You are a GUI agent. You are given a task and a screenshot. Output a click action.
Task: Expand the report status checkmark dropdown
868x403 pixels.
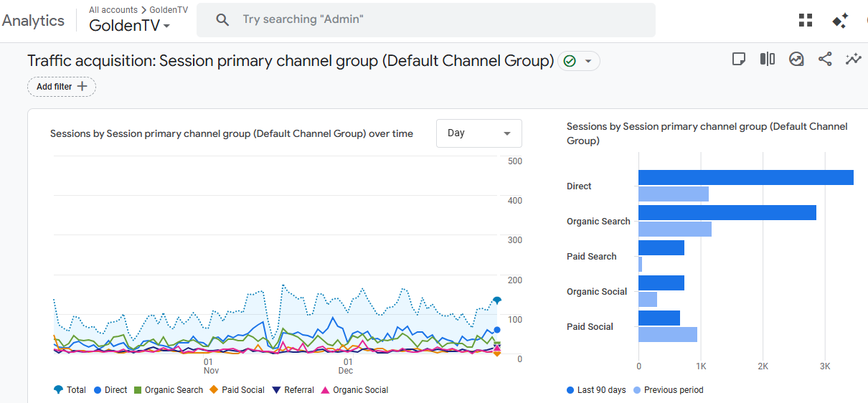pyautogui.click(x=579, y=62)
